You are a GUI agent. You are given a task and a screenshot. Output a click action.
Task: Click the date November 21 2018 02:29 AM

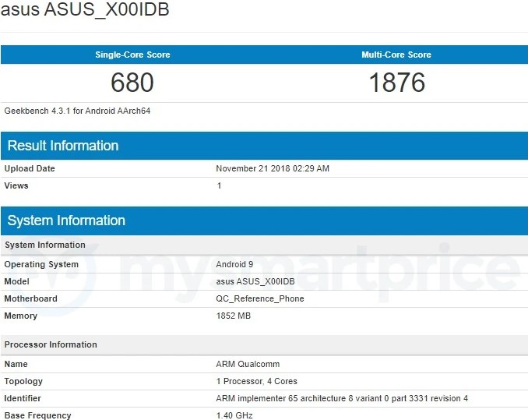(273, 168)
